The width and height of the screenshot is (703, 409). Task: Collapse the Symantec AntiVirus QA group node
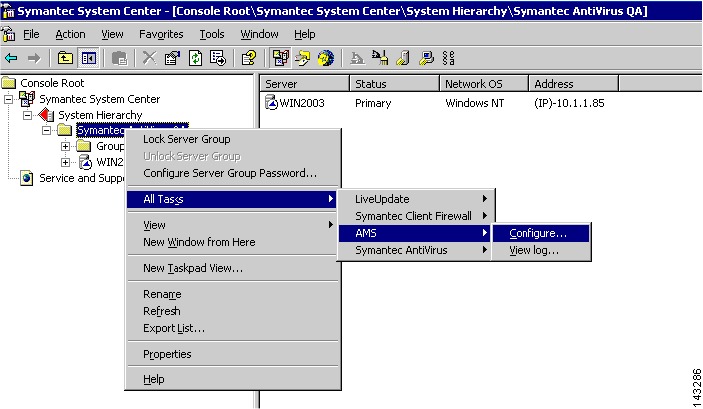pos(46,131)
